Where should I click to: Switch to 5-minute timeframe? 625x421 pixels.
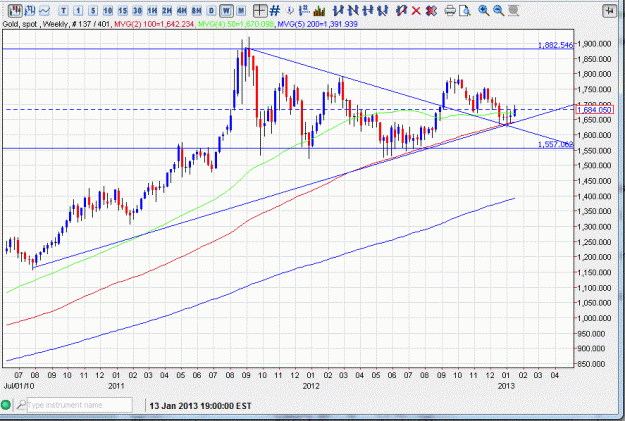point(93,11)
